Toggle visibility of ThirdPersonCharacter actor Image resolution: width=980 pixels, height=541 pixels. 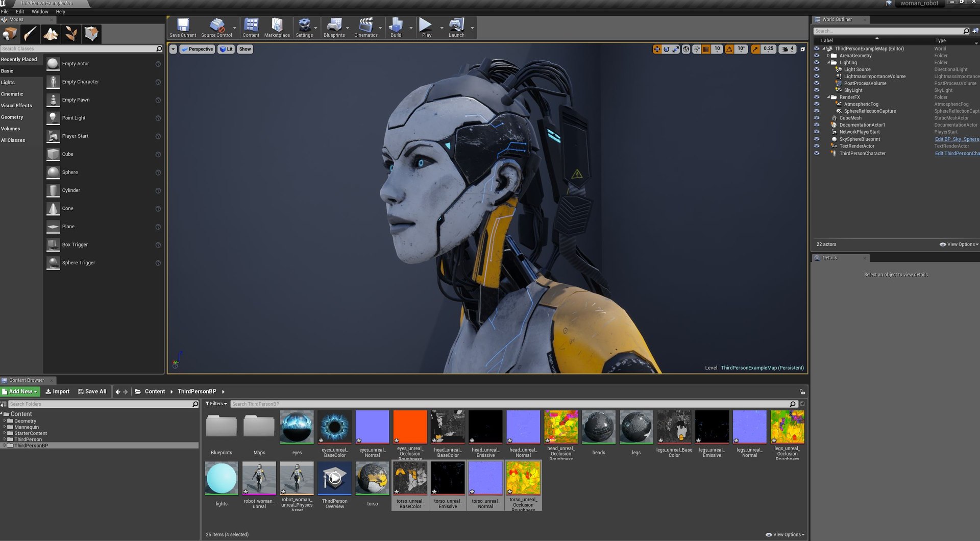coord(816,153)
